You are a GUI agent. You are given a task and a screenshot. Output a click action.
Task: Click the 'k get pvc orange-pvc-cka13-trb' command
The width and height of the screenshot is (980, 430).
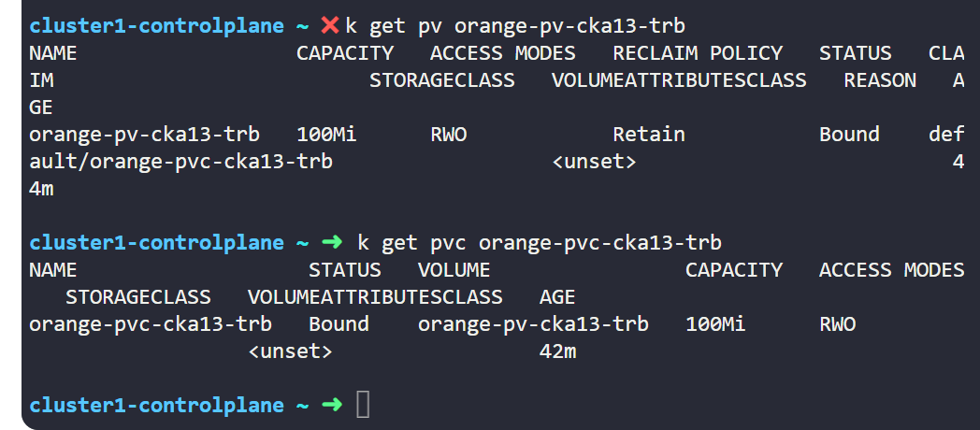point(540,243)
